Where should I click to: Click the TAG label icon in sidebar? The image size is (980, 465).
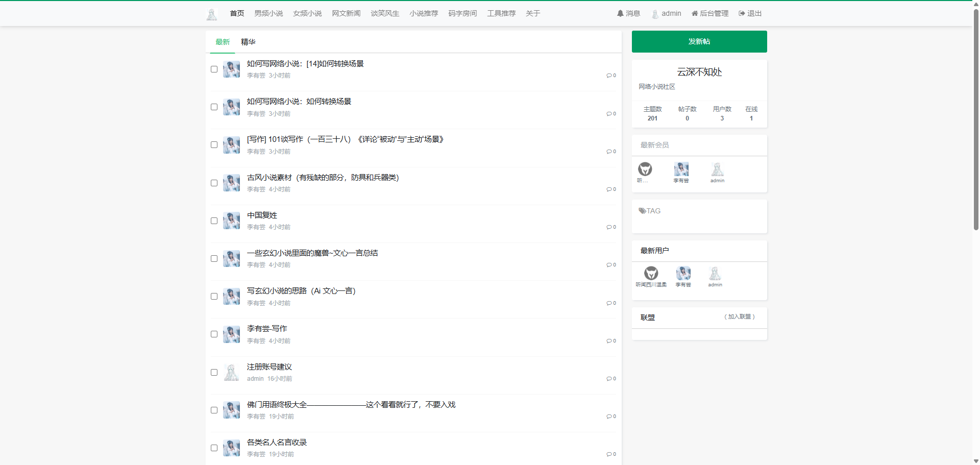[x=642, y=211]
